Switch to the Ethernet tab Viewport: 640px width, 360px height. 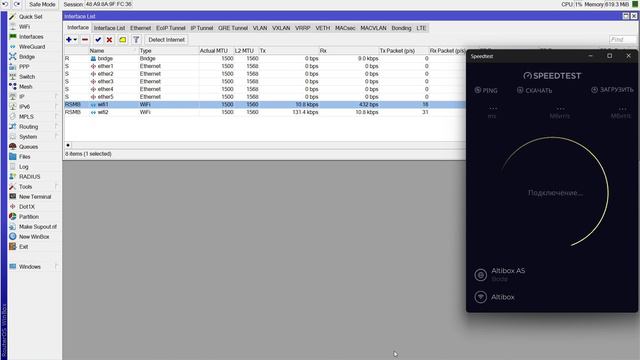pyautogui.click(x=140, y=28)
